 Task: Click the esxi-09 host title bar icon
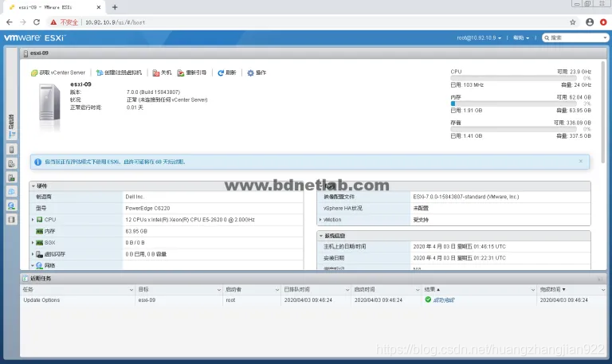pyautogui.click(x=25, y=53)
